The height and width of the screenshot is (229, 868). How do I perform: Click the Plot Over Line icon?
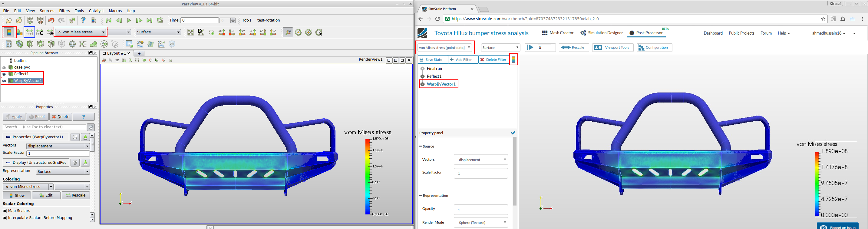point(151,44)
